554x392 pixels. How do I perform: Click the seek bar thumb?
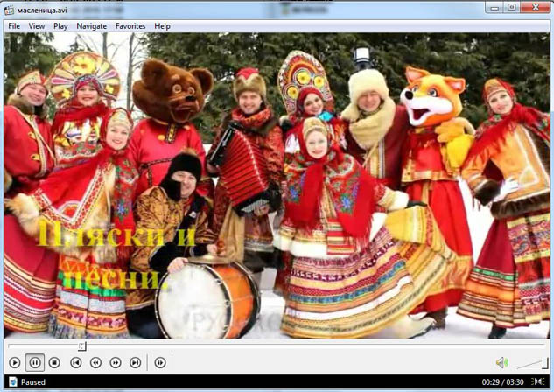coord(82,346)
